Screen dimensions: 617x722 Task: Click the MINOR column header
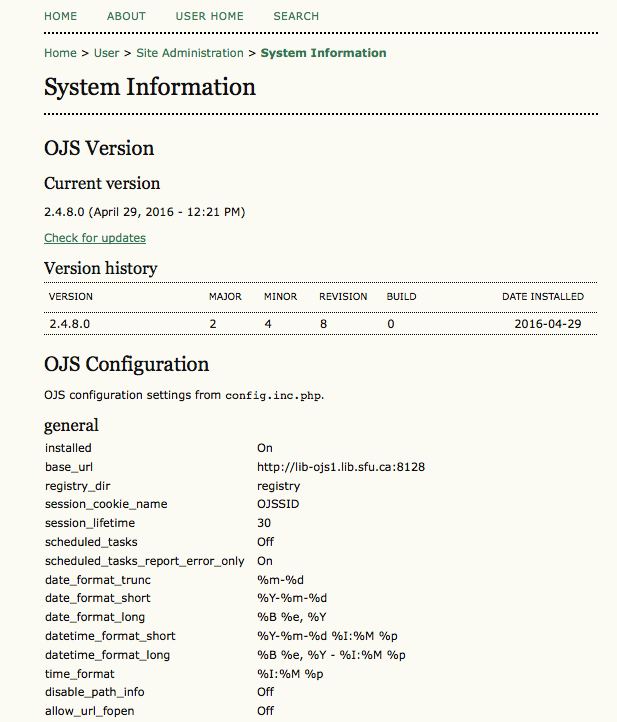(x=280, y=297)
